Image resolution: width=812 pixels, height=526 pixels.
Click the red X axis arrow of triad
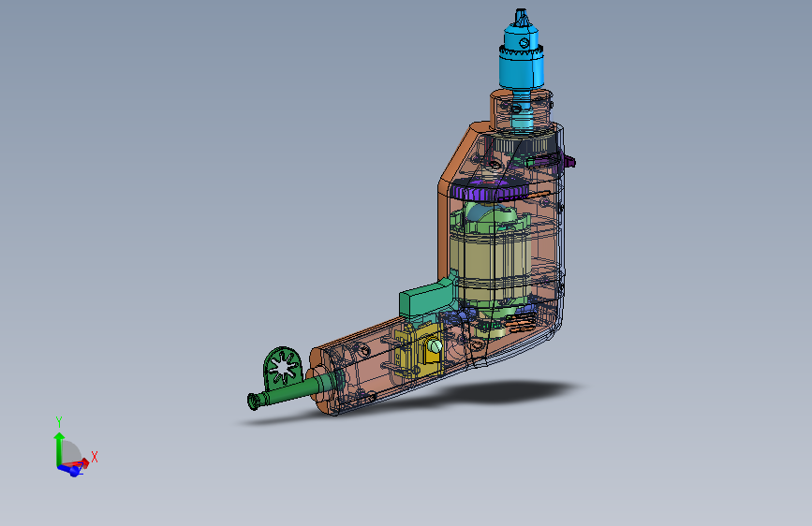pos(81,463)
